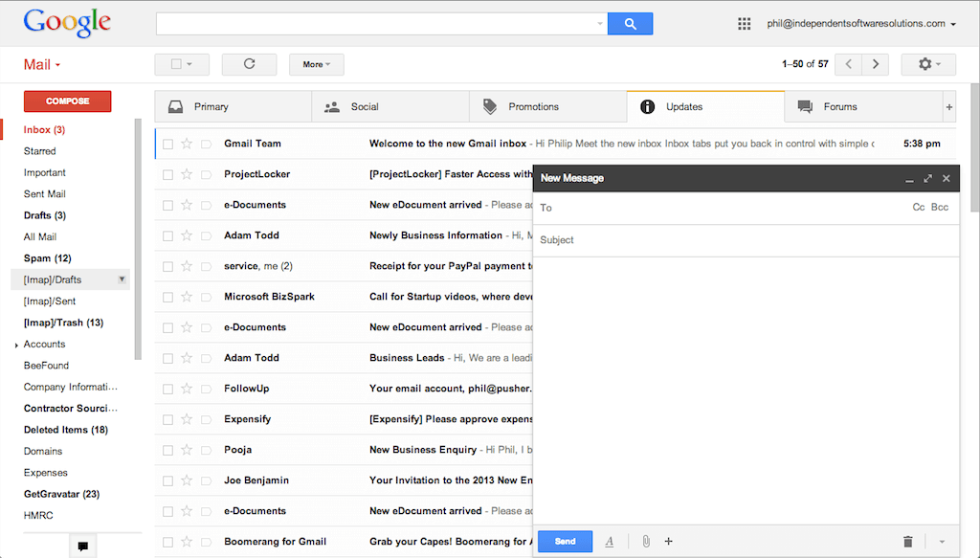Mark FollowUp message as important
980x558 pixels.
click(206, 389)
